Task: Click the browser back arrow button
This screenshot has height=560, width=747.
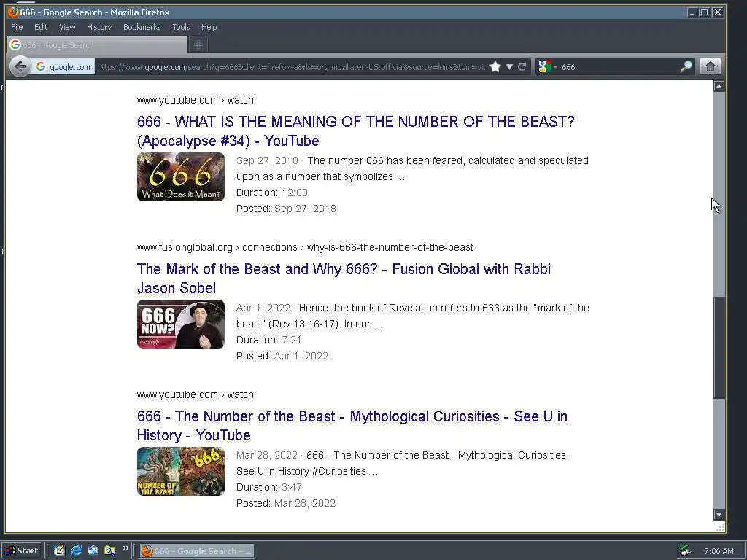Action: pos(20,66)
